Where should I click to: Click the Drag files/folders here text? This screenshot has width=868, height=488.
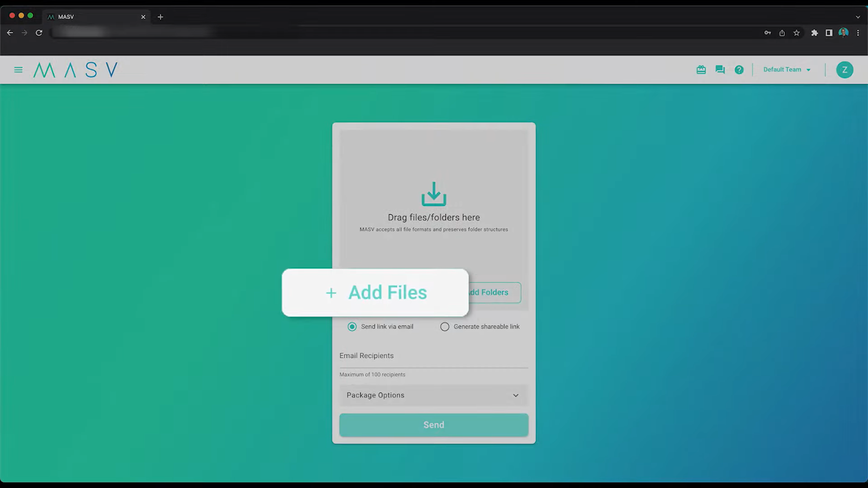click(434, 217)
